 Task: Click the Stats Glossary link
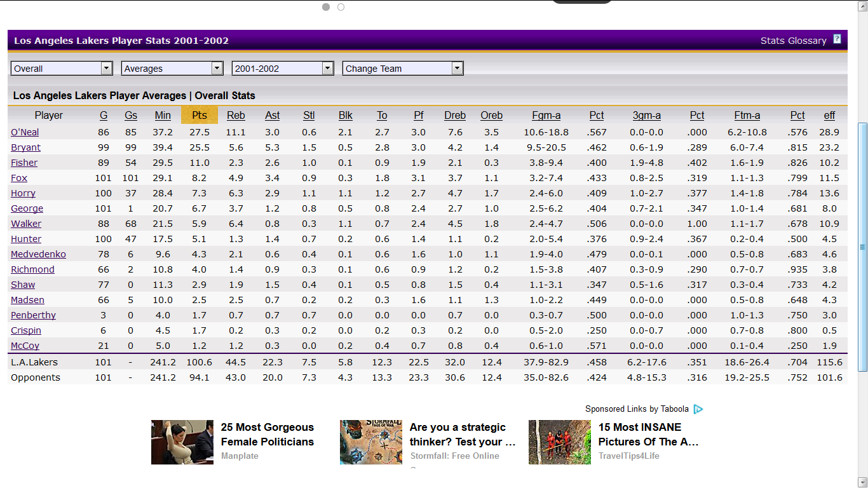[x=794, y=40]
